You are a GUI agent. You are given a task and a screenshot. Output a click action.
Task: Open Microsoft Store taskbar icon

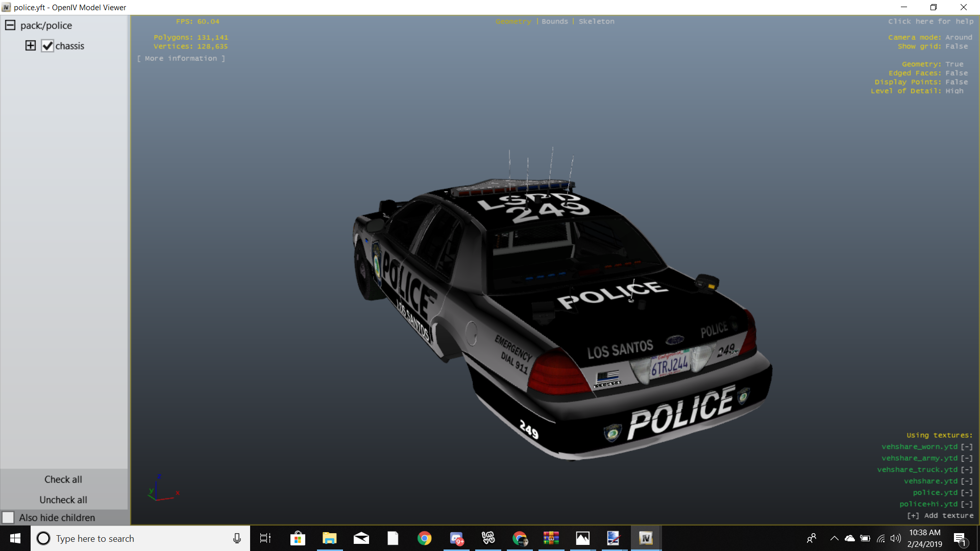(x=298, y=538)
